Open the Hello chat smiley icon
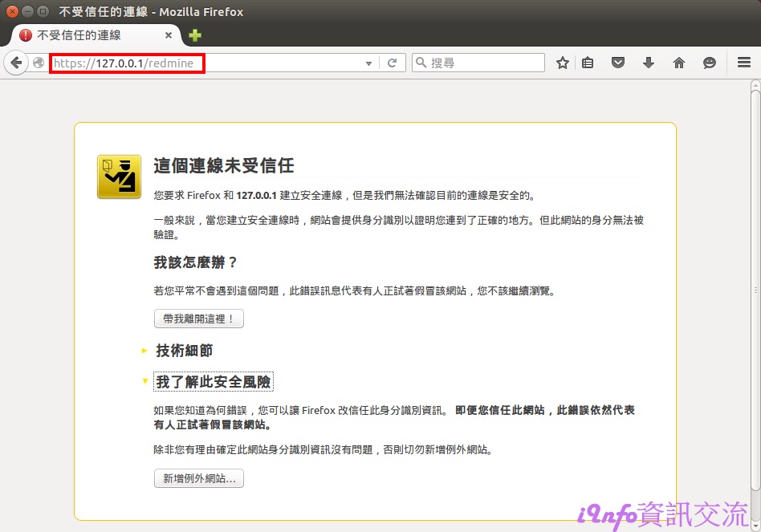761x532 pixels. coord(710,63)
